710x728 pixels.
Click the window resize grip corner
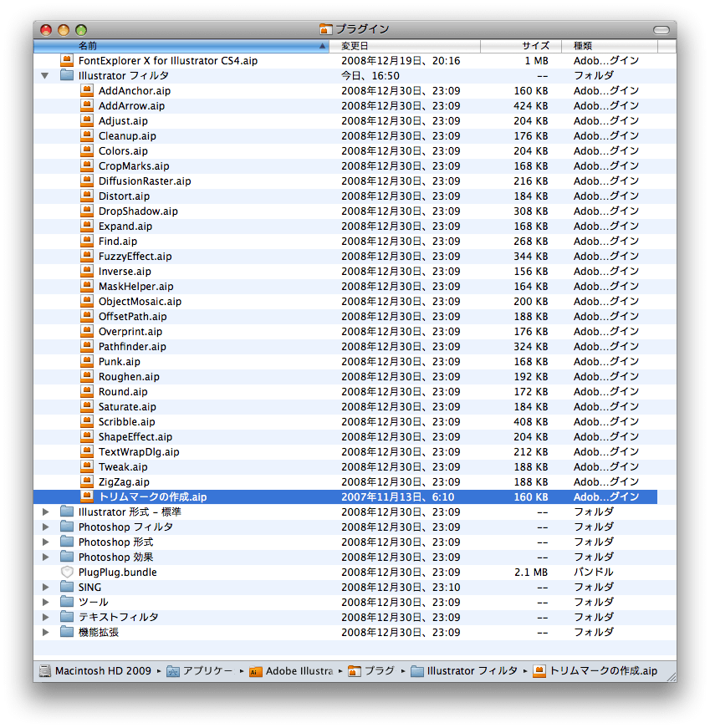tap(671, 677)
